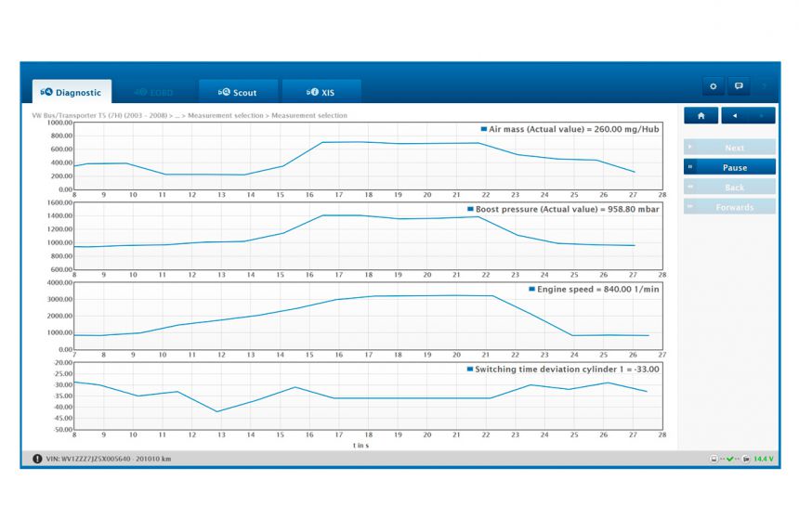Click the VIN and mileage status text
This screenshot has width=799, height=532.
click(109, 459)
